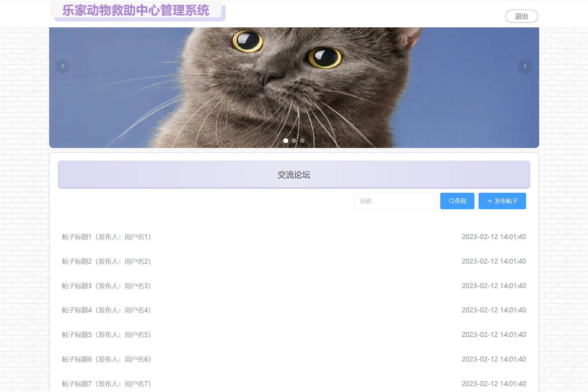
Task: Open the post 帖子标题5
Action: [x=106, y=334]
